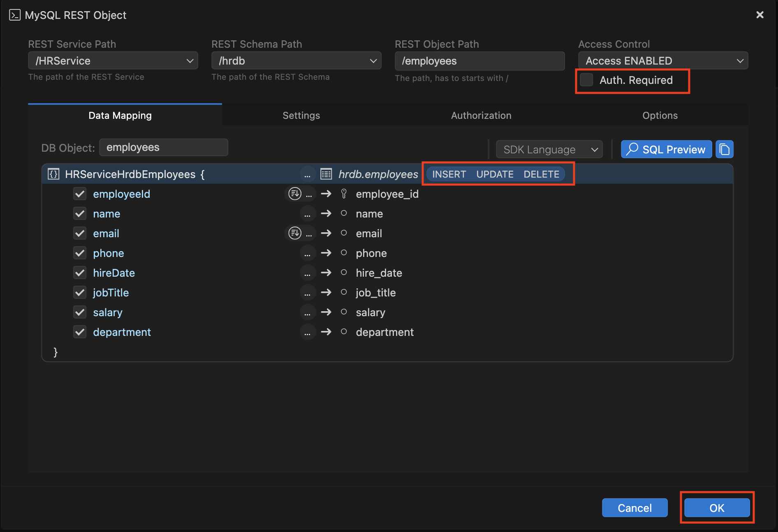Image resolution: width=778 pixels, height=532 pixels.
Task: Click the SQL Preview button
Action: coord(666,149)
